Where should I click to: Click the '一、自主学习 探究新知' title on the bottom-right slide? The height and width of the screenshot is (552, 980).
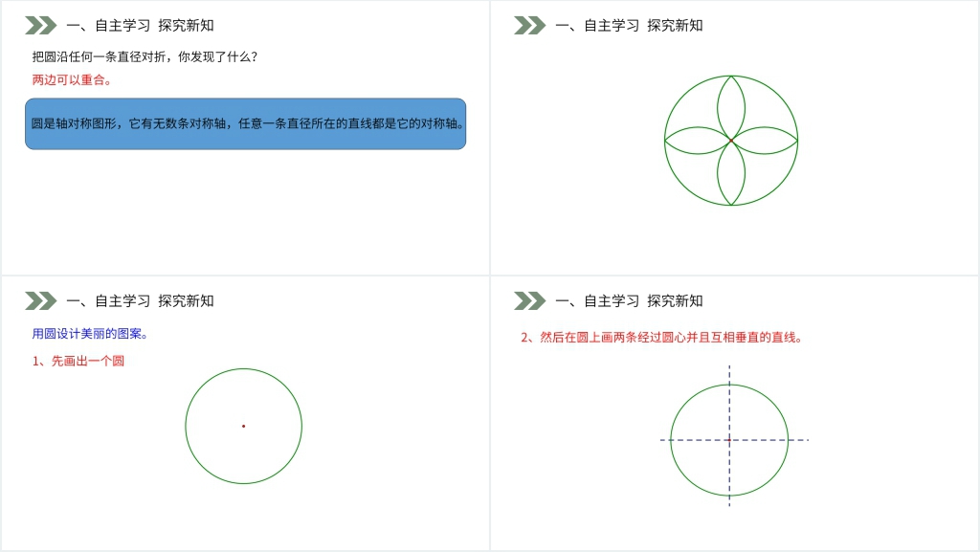click(x=629, y=301)
